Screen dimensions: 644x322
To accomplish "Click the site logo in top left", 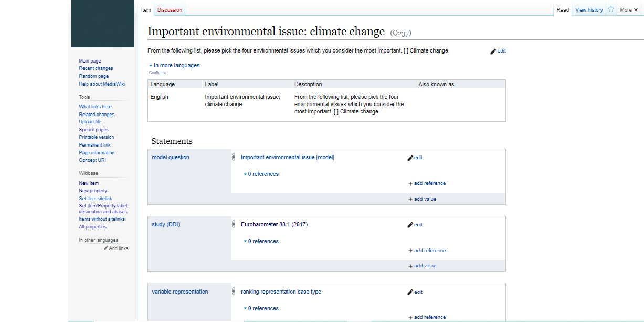I will pyautogui.click(x=103, y=24).
